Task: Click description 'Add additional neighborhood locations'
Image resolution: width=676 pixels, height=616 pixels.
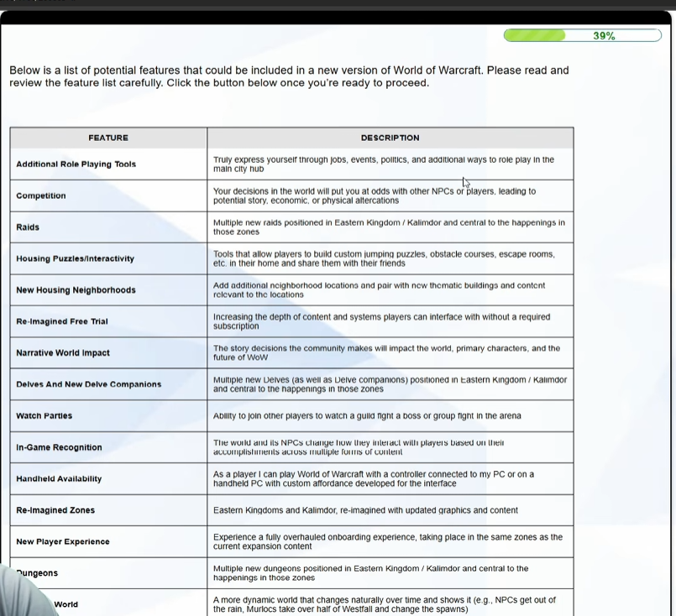Action: [x=379, y=290]
